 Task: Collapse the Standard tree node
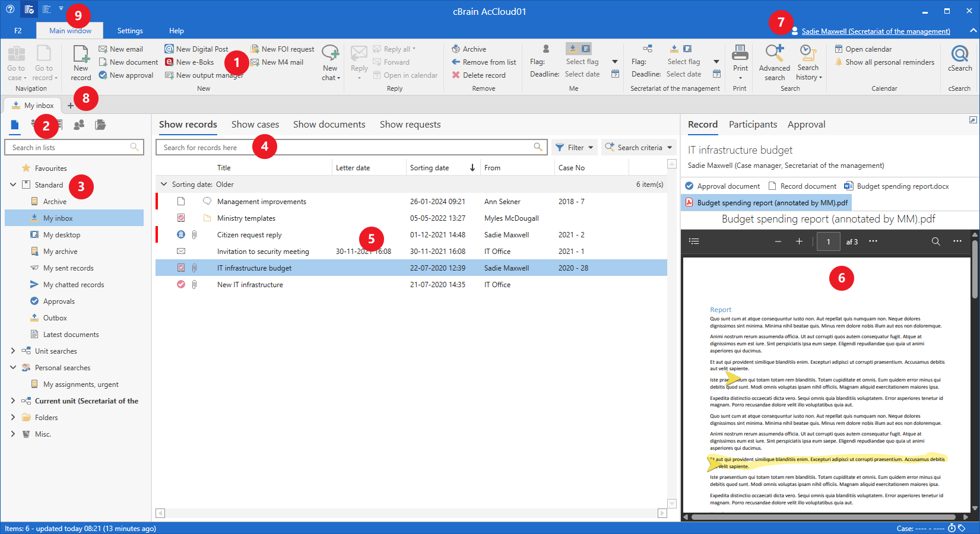(x=13, y=185)
